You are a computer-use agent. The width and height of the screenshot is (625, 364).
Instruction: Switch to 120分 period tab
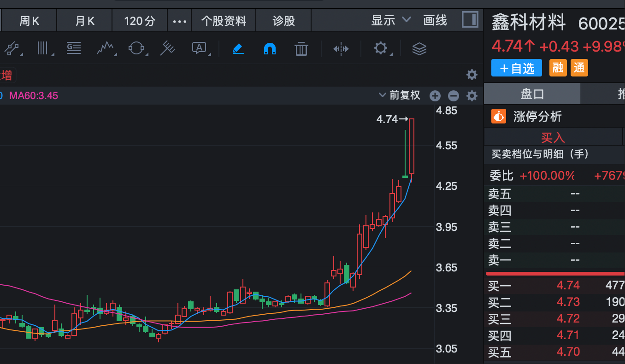pos(140,21)
